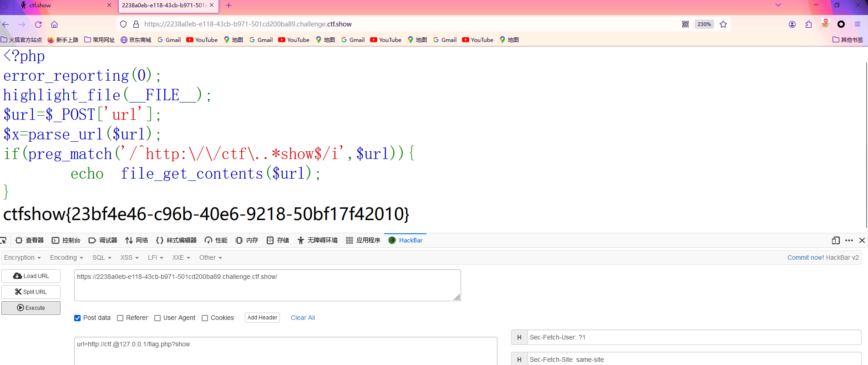The width and height of the screenshot is (868, 365).
Task: Edit the Sec-Fetch-User header field
Action: [x=694, y=337]
